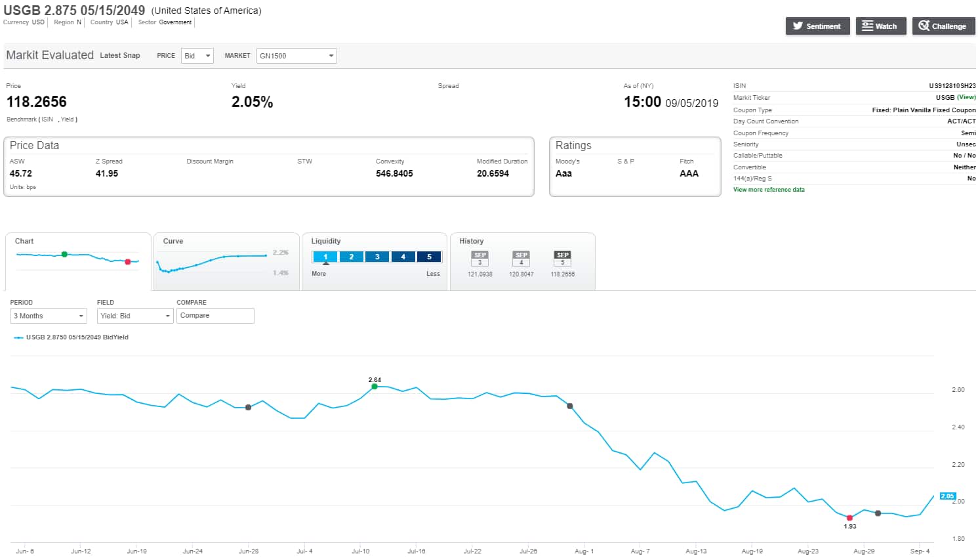The width and height of the screenshot is (980, 560).
Task: Open the PERIOD 3 Months dropdown
Action: 49,316
